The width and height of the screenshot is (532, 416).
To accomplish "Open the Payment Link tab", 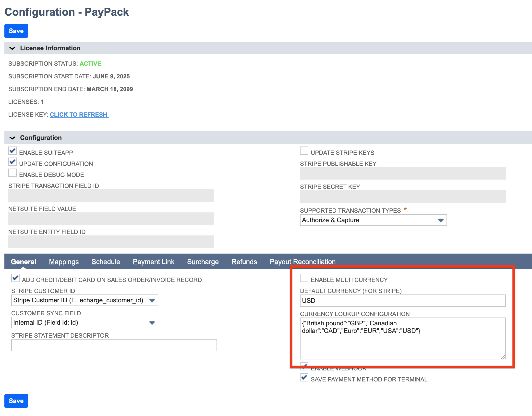I will tap(154, 262).
